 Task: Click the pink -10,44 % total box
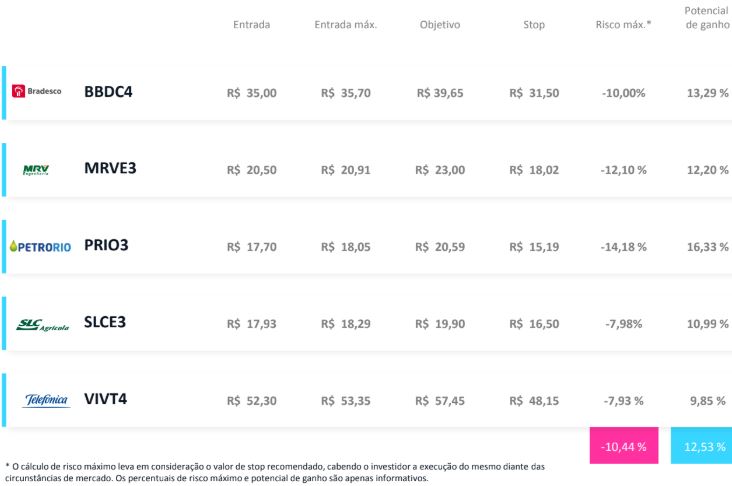624,445
